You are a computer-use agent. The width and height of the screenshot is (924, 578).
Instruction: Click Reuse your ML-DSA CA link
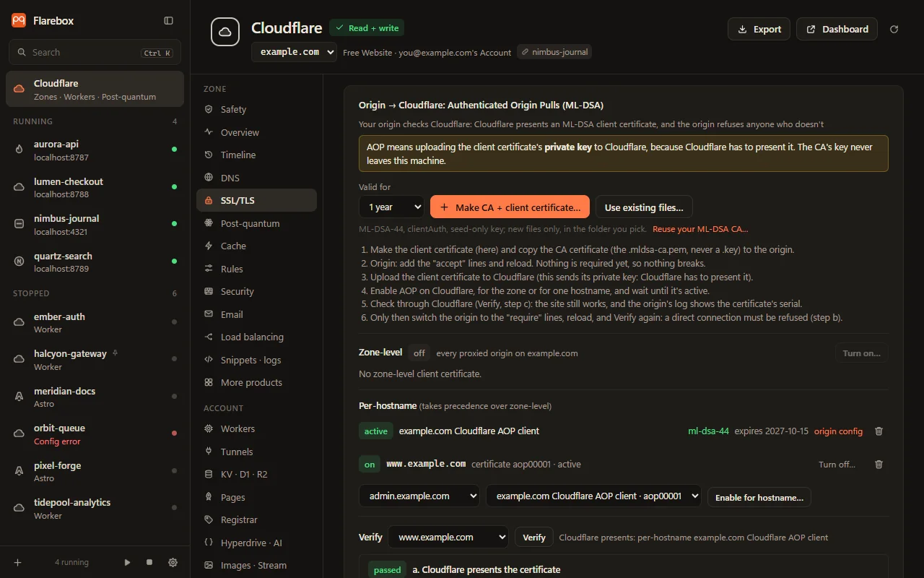[x=700, y=229]
